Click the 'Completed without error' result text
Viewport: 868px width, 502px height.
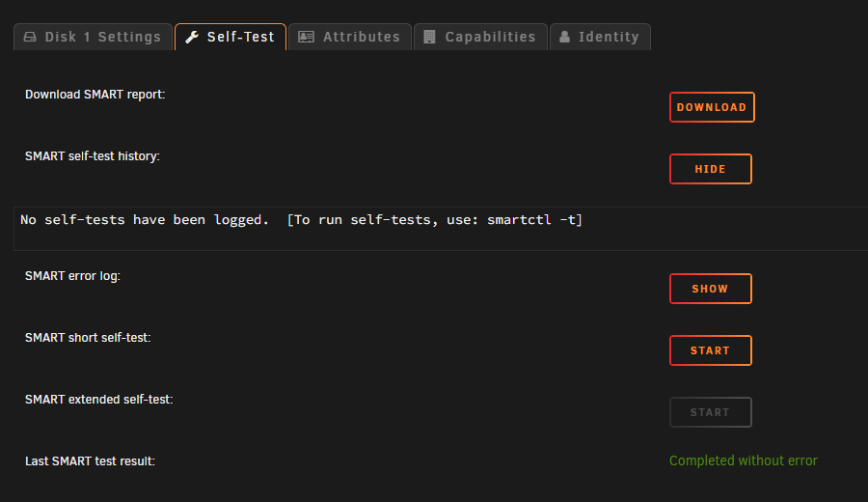[x=743, y=461]
